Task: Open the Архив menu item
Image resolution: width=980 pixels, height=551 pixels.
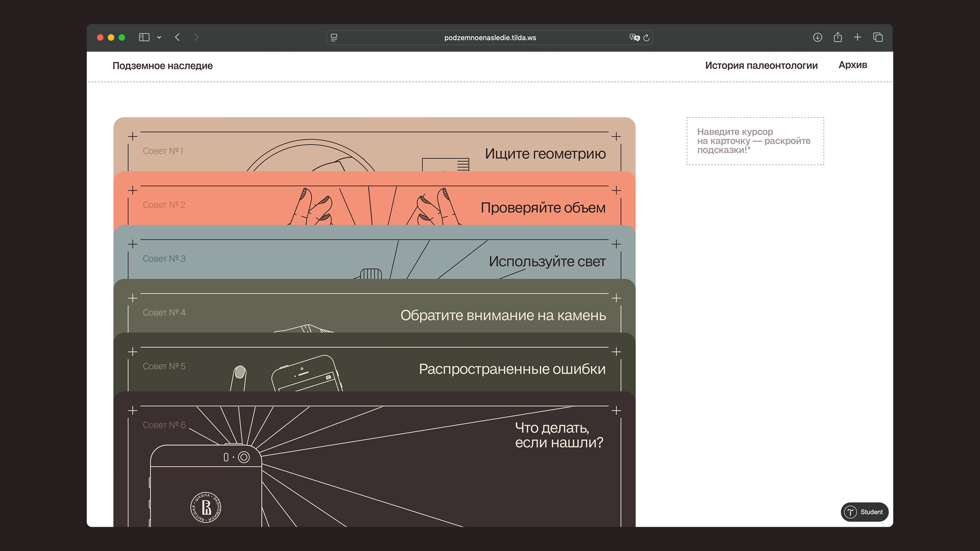Action: (853, 65)
